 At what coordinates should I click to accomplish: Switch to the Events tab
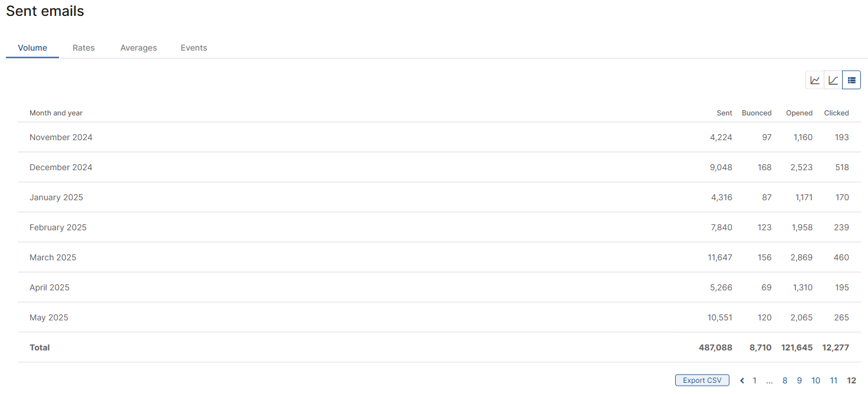(x=194, y=48)
